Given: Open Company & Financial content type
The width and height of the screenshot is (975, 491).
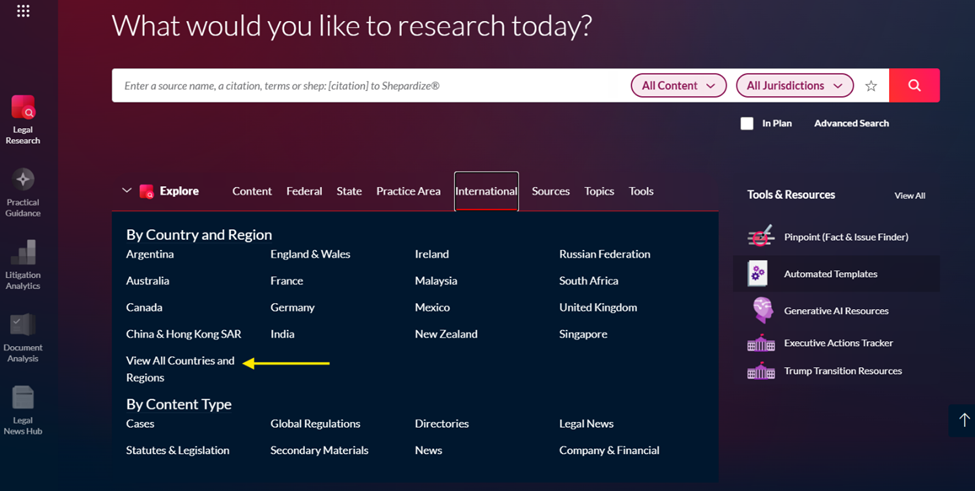Looking at the screenshot, I should coord(609,451).
